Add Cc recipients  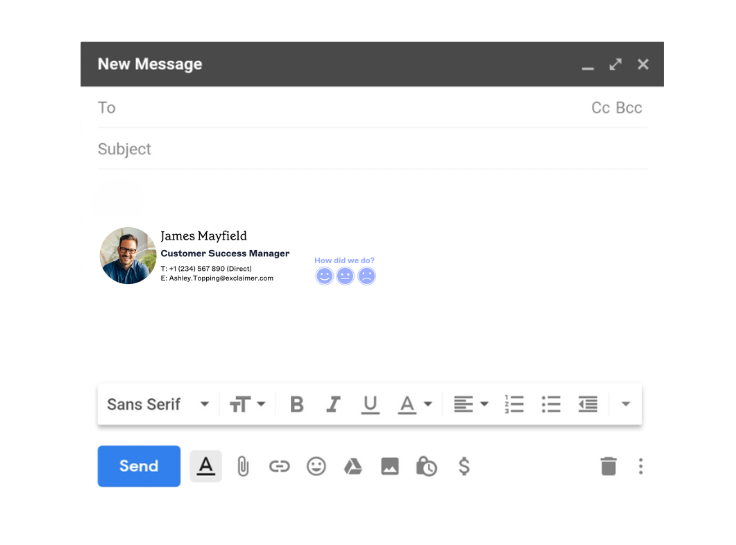[600, 107]
